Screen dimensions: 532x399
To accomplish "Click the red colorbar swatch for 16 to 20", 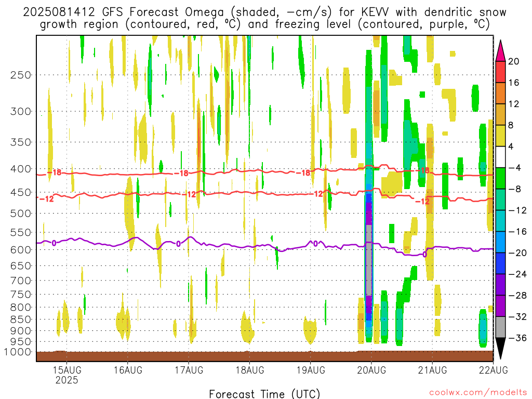I will pos(500,72).
